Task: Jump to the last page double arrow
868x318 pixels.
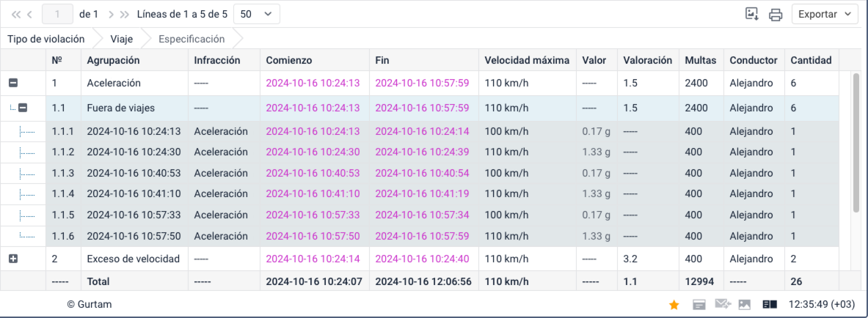Action: tap(125, 14)
